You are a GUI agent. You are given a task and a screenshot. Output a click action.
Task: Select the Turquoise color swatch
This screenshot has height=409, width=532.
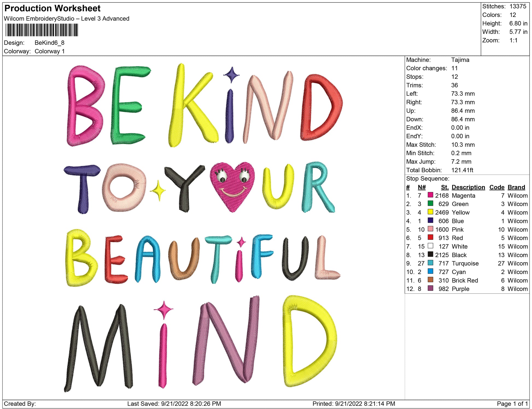[x=430, y=263]
